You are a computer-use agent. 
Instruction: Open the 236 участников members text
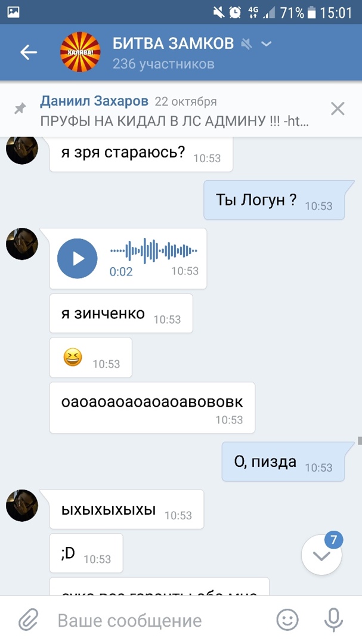coord(163,64)
